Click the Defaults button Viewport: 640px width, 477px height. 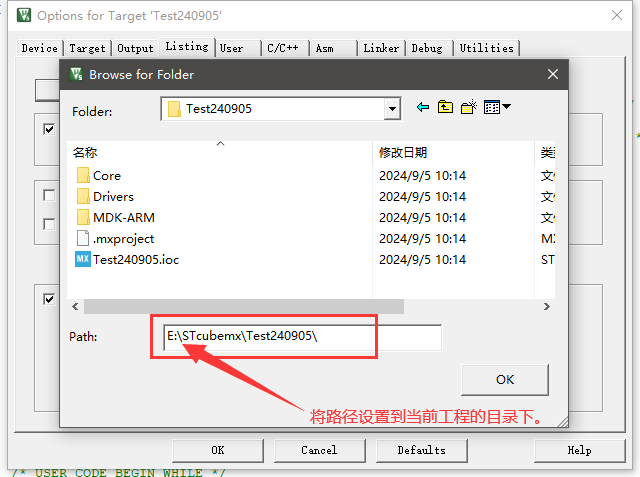(421, 450)
